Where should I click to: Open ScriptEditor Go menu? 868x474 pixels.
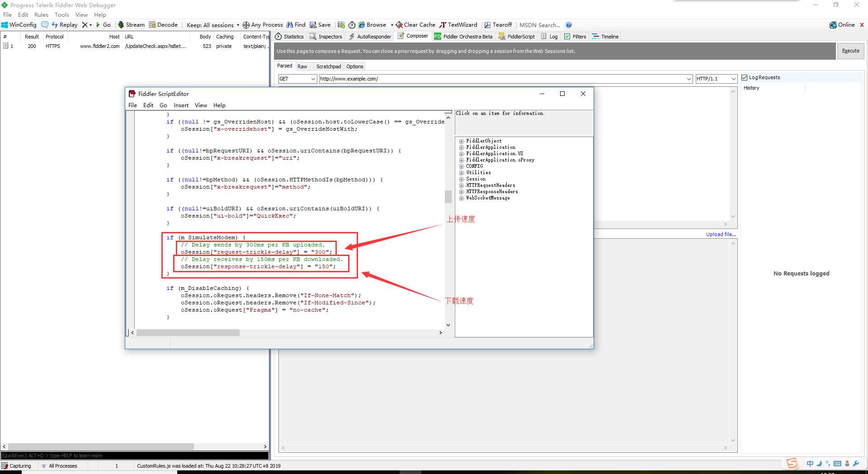point(163,105)
